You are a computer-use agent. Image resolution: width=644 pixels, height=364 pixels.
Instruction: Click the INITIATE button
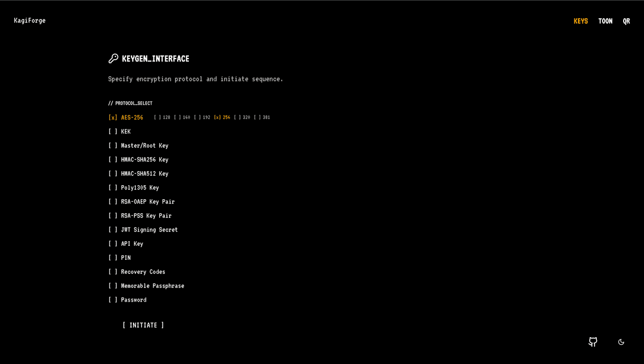(x=142, y=325)
